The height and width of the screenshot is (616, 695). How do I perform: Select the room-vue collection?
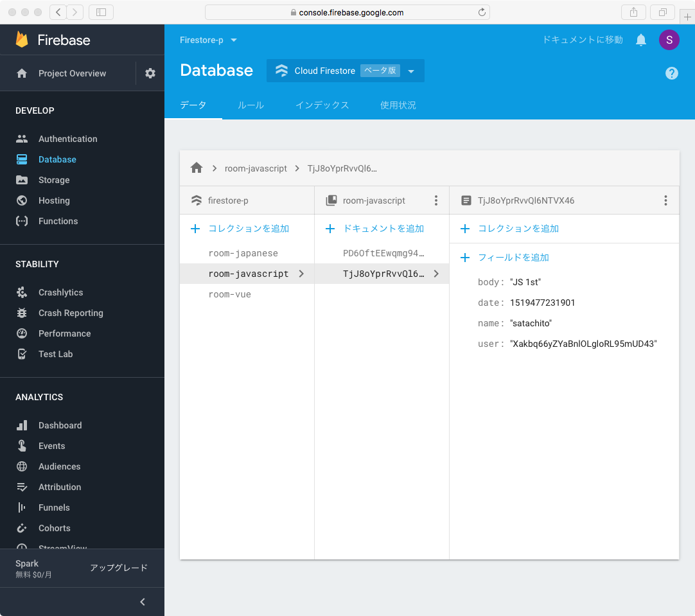click(x=229, y=294)
